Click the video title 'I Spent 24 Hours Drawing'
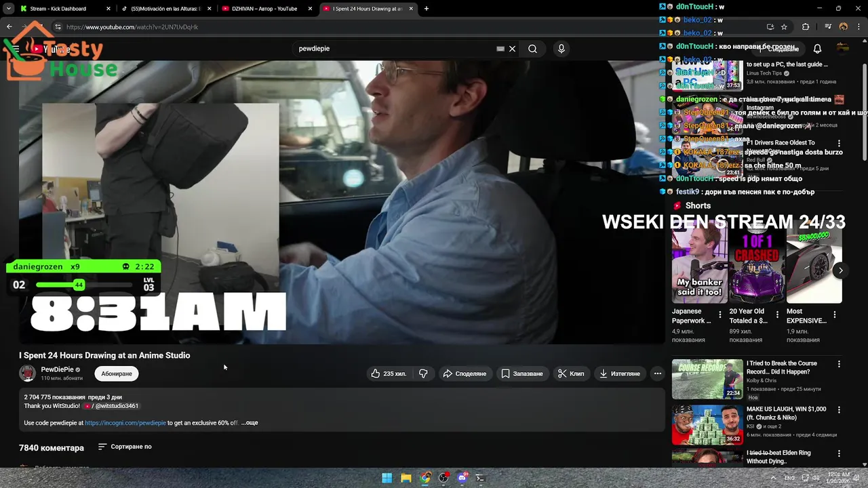868x488 pixels. pyautogui.click(x=104, y=355)
